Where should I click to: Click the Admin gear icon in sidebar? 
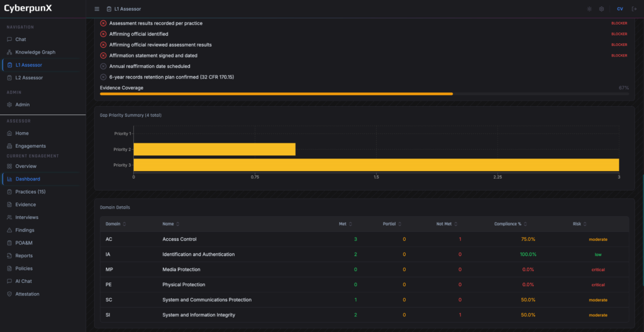point(9,104)
